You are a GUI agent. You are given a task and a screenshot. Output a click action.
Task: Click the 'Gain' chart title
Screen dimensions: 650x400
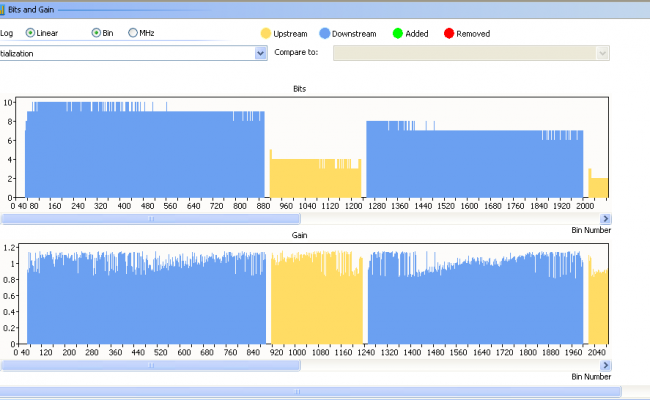pyautogui.click(x=299, y=235)
